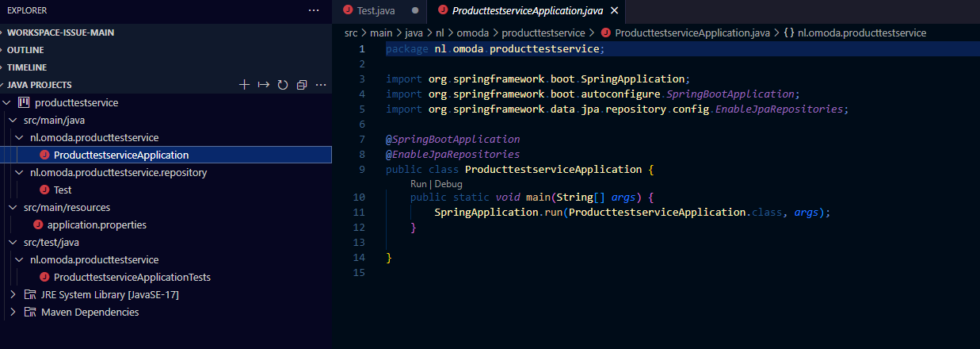Click the SpringApplication.run call on line 11

point(633,213)
